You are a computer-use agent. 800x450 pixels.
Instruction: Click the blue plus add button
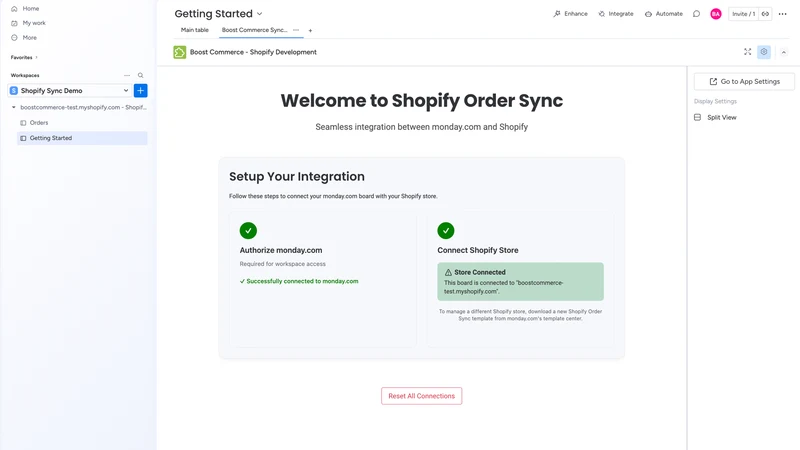click(x=140, y=90)
